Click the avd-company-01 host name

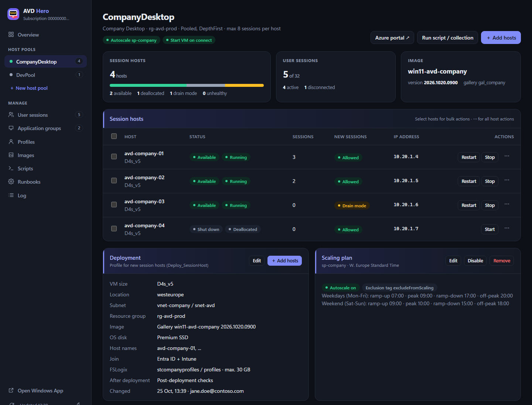144,153
